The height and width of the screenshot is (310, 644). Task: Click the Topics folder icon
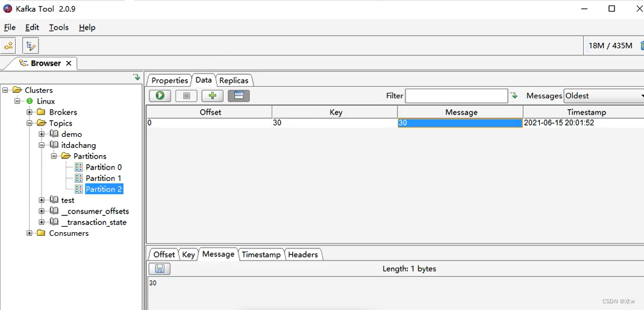point(41,123)
